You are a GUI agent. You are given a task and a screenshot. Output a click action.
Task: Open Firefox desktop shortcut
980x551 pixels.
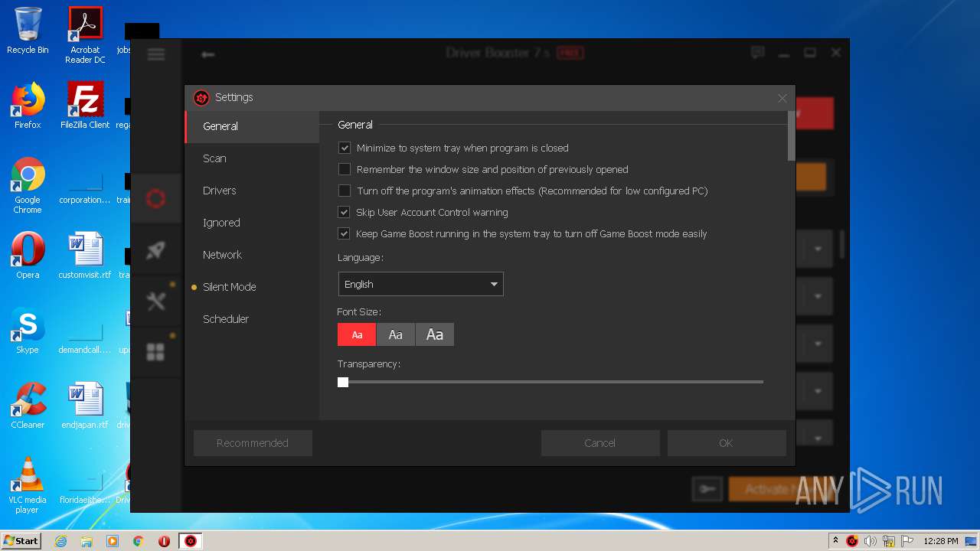point(28,105)
